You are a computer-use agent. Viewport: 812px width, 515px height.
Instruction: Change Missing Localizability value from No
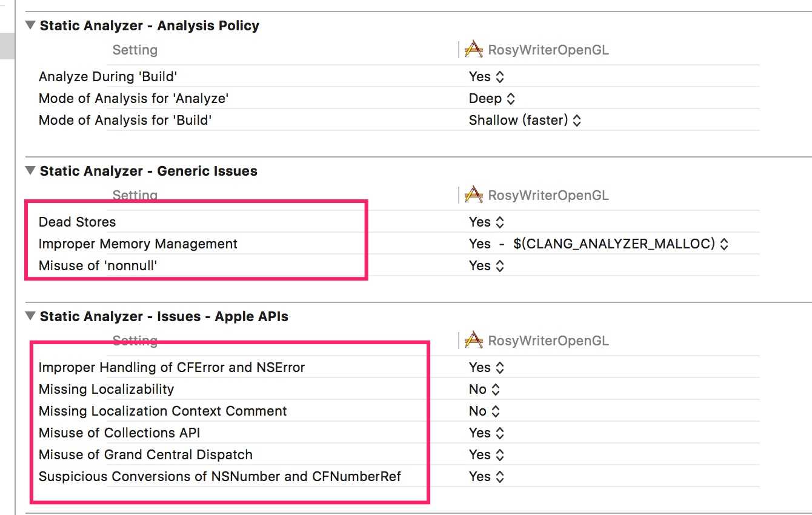pyautogui.click(x=485, y=389)
